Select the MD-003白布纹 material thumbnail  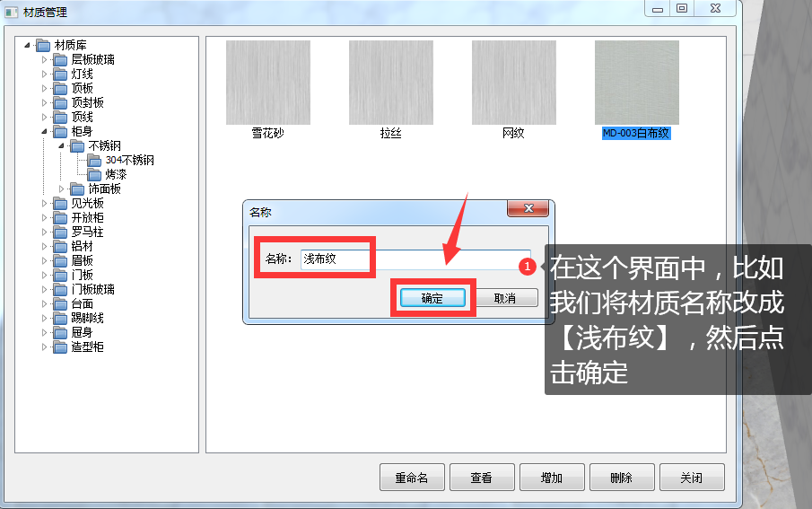(x=636, y=83)
